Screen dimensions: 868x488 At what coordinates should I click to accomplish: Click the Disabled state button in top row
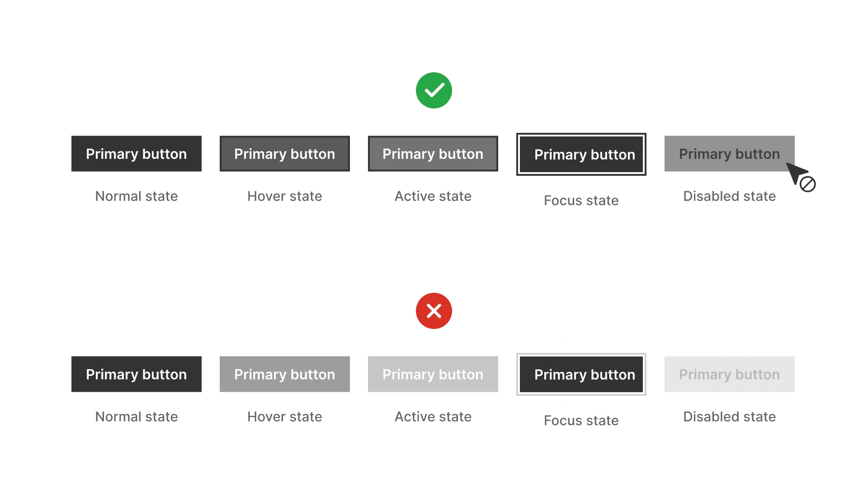coord(729,154)
